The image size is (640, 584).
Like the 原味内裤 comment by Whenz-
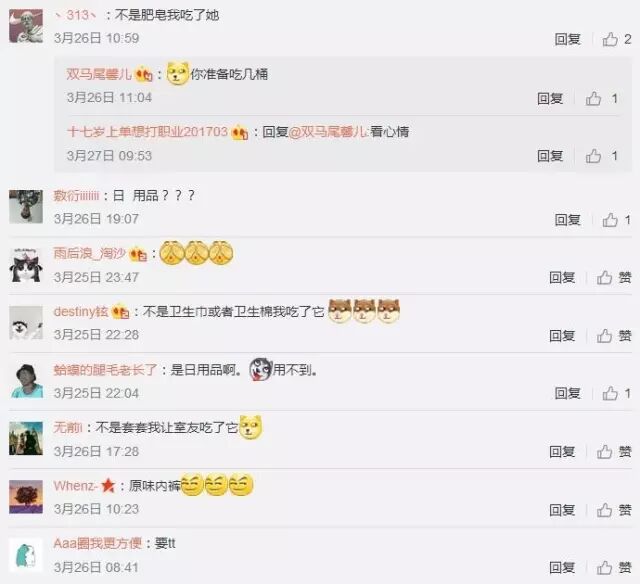coord(605,509)
